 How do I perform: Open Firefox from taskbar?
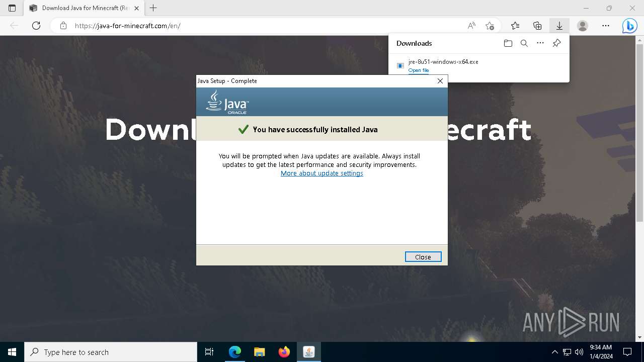coord(284,352)
